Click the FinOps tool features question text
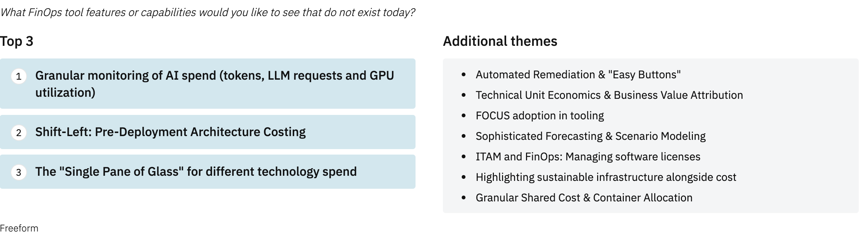 (208, 13)
